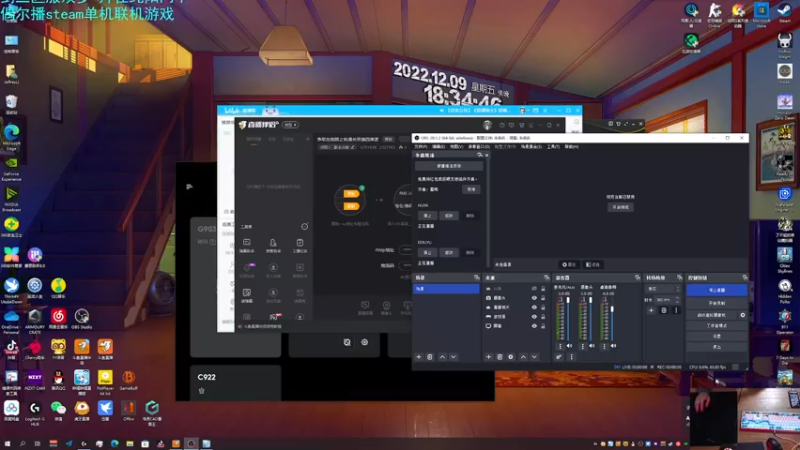This screenshot has height=450, width=800.
Task: Open virtual camera settings gear in Controls
Action: click(743, 315)
